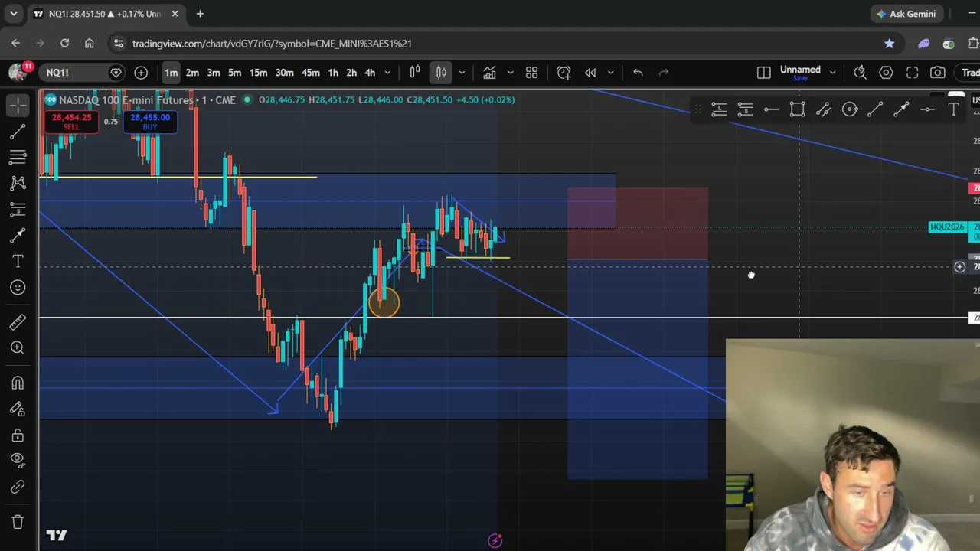Toggle Magnet mode
This screenshot has height=551, width=980.
pos(18,383)
